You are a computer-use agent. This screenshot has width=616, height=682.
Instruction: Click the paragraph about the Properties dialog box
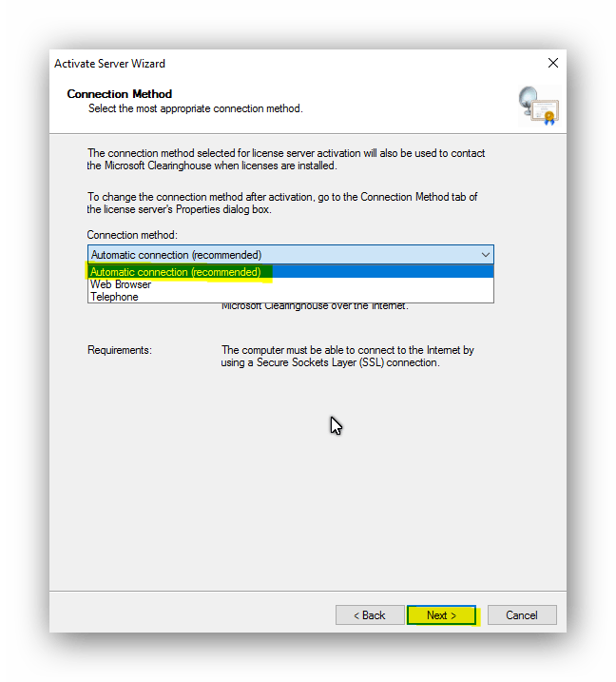282,204
